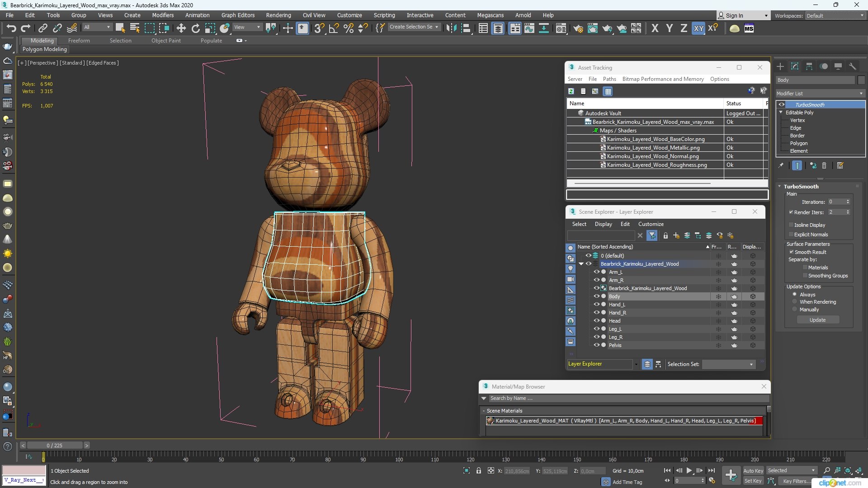868x488 pixels.
Task: Click the Search by Name field in Material Browser
Action: (628, 399)
